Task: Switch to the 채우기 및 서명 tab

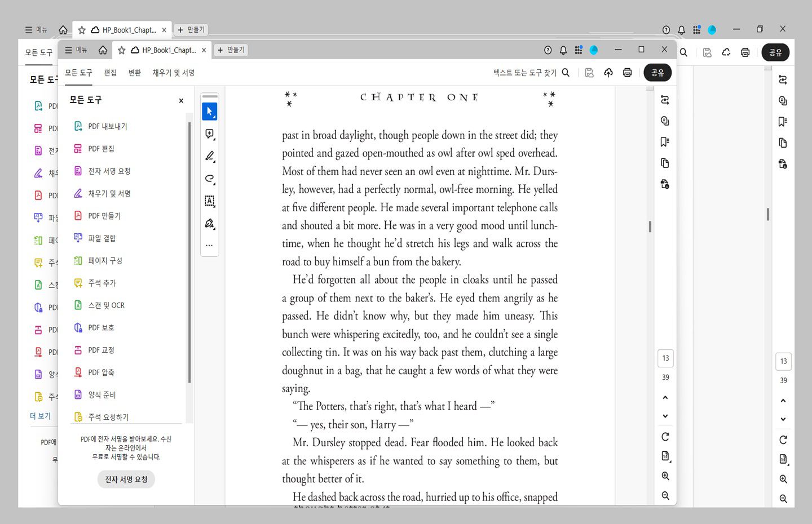Action: [x=174, y=73]
